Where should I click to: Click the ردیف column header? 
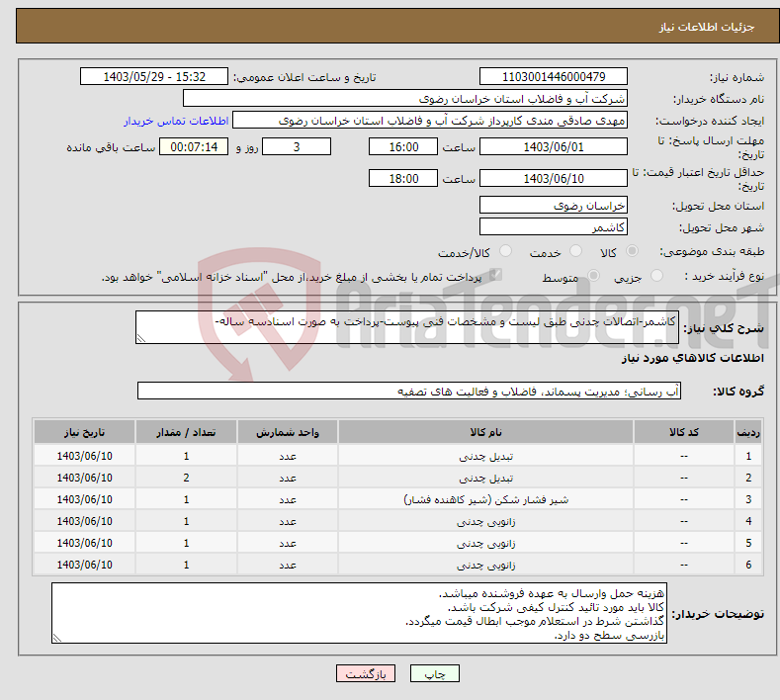(x=748, y=432)
